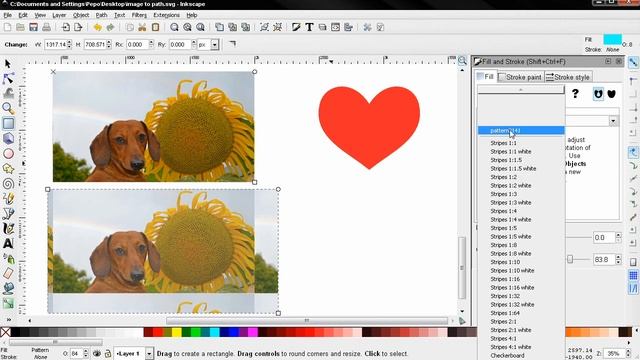Choose Stripes 1:2 white pattern

pyautogui.click(x=511, y=186)
